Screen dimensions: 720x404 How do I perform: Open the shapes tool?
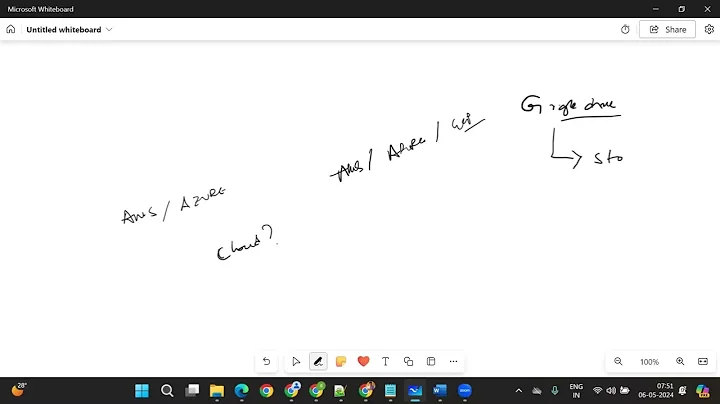[x=408, y=362]
